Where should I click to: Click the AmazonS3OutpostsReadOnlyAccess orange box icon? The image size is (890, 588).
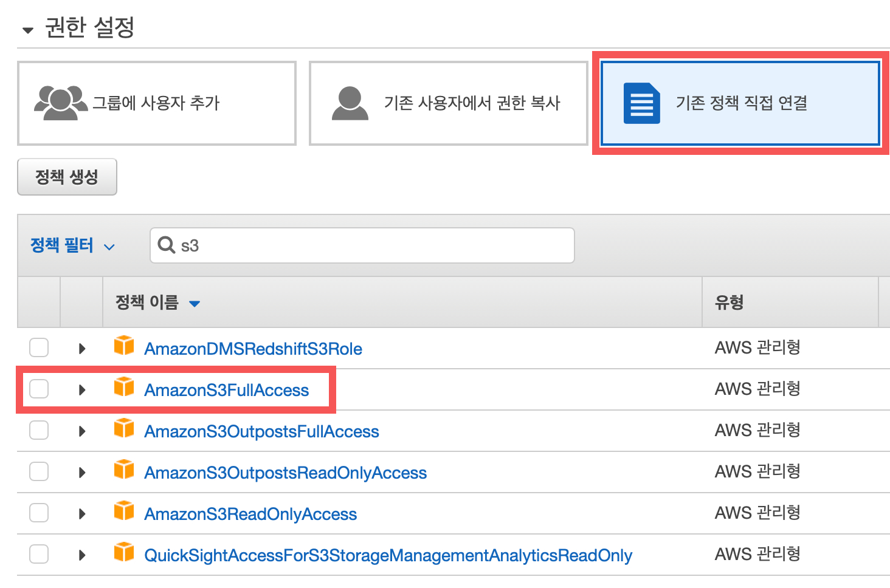[x=124, y=470]
